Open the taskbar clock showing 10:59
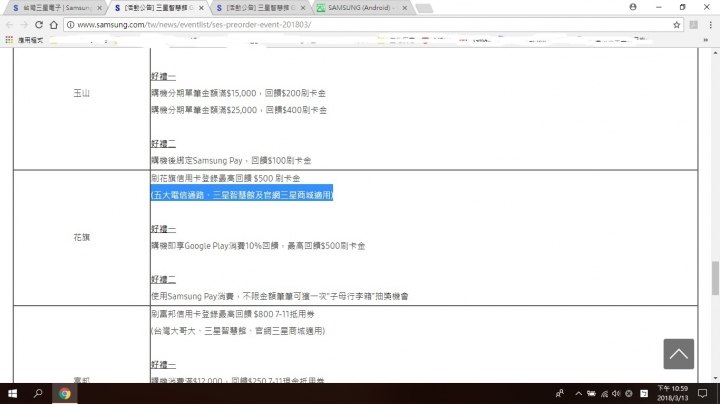The width and height of the screenshot is (720, 404). (x=672, y=393)
